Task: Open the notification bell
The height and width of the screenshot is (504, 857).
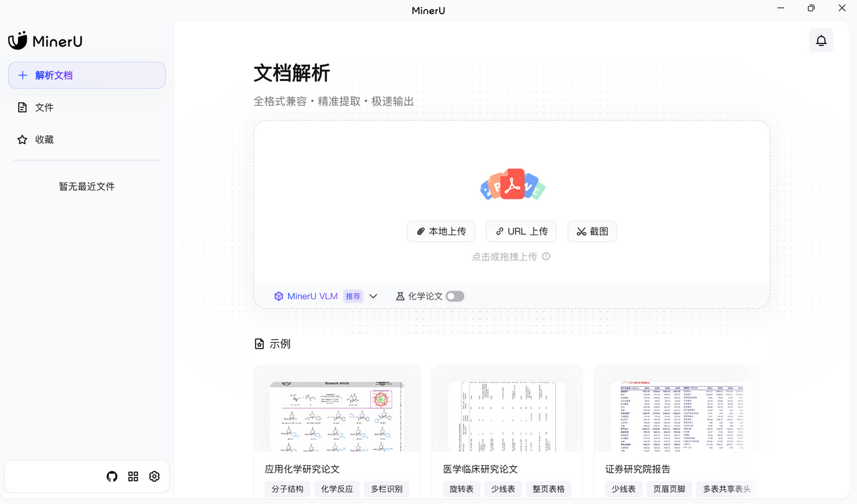Action: tap(821, 41)
